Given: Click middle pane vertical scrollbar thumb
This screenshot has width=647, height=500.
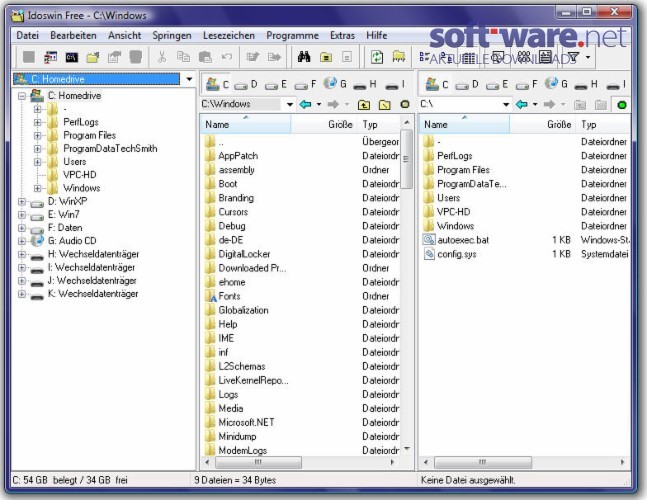Looking at the screenshot, I should [406, 159].
